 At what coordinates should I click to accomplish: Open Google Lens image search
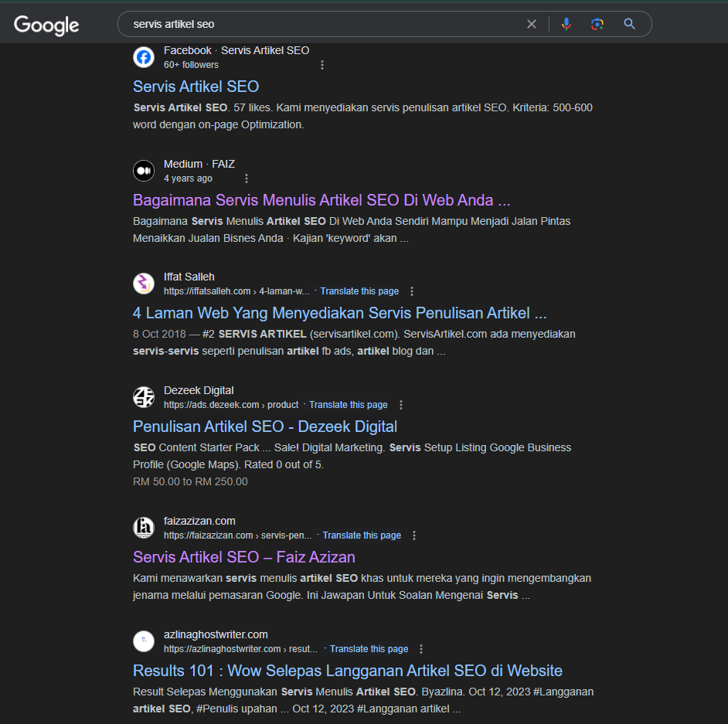[x=597, y=24]
